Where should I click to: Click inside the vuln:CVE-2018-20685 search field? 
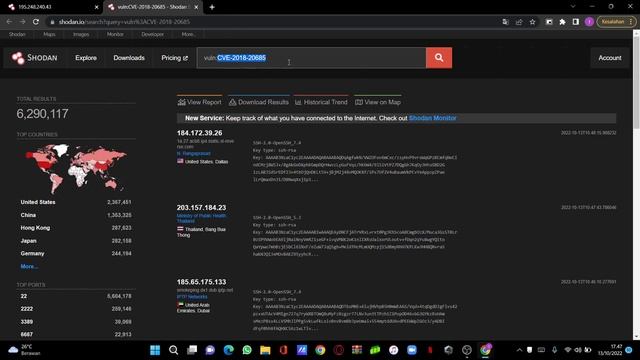[311, 58]
